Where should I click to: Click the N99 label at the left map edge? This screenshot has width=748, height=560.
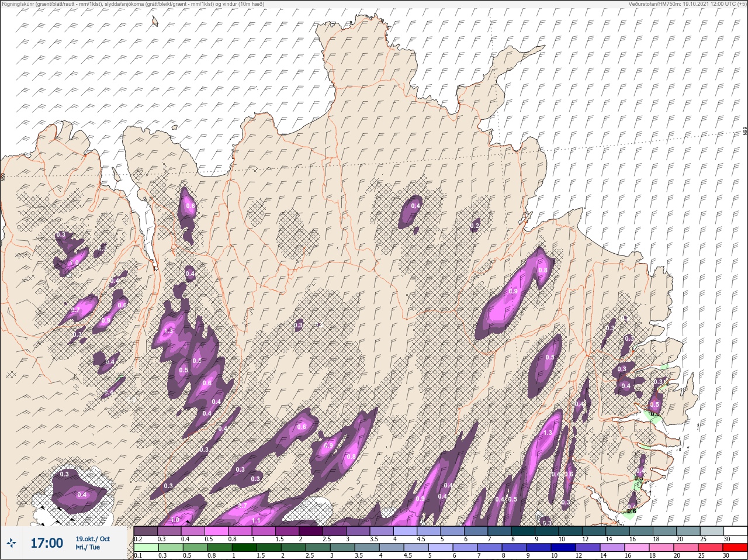click(3, 177)
